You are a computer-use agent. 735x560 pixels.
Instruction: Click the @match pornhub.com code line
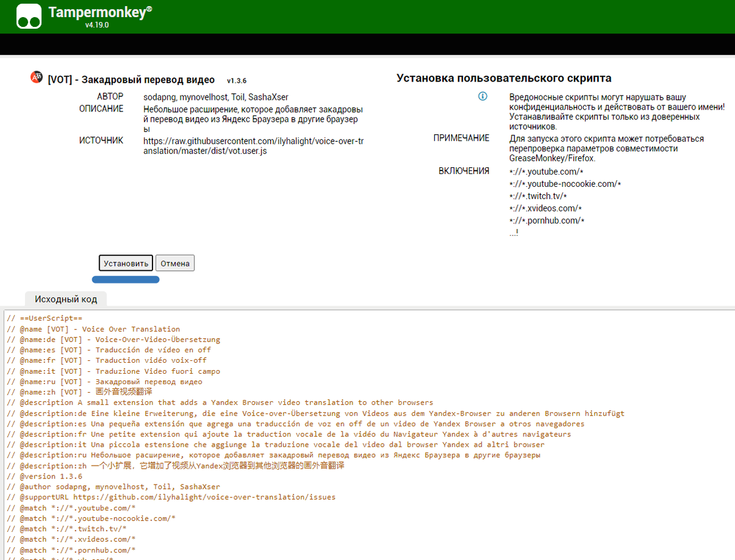click(71, 550)
